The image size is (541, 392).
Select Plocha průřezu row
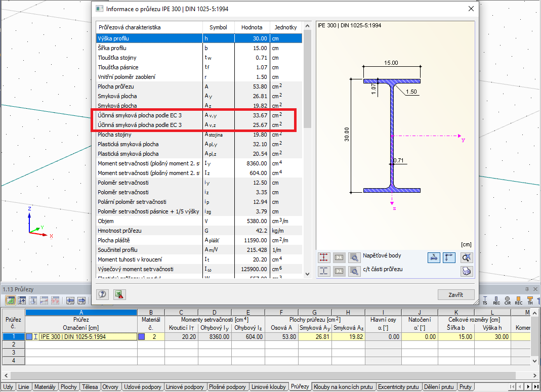pos(199,86)
